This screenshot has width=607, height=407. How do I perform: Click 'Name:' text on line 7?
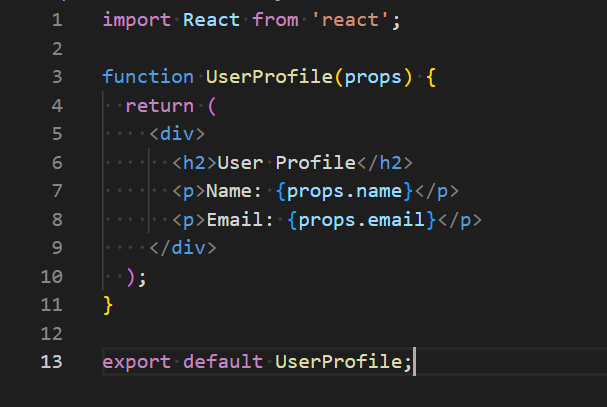click(234, 191)
